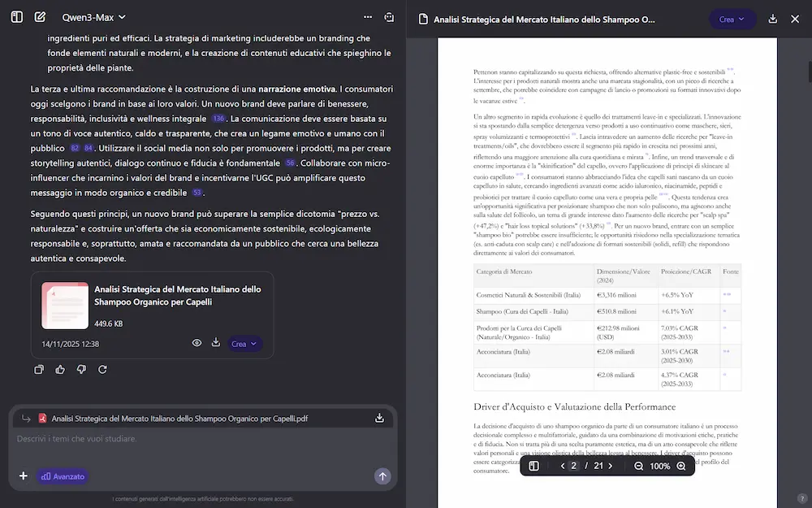Download the file from the attachment card

tap(216, 343)
